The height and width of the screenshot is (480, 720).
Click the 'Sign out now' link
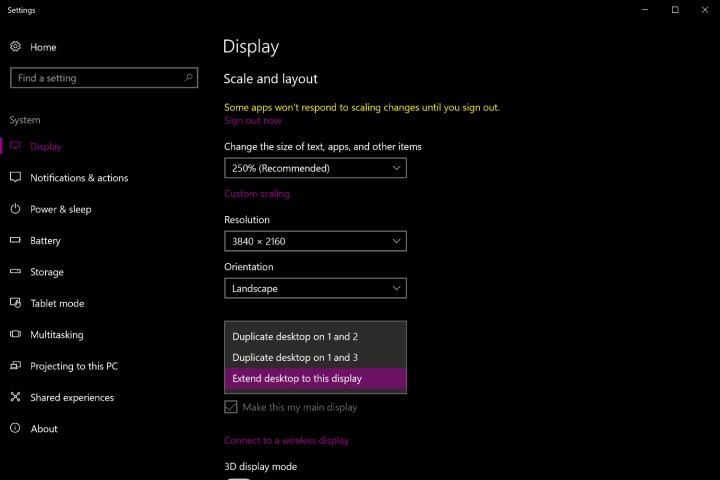pos(252,121)
